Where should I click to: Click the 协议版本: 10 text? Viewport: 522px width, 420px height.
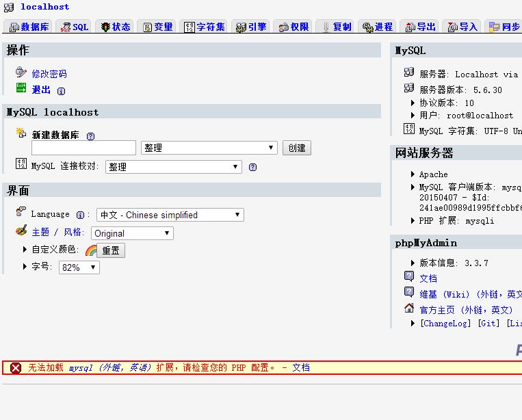pyautogui.click(x=447, y=103)
